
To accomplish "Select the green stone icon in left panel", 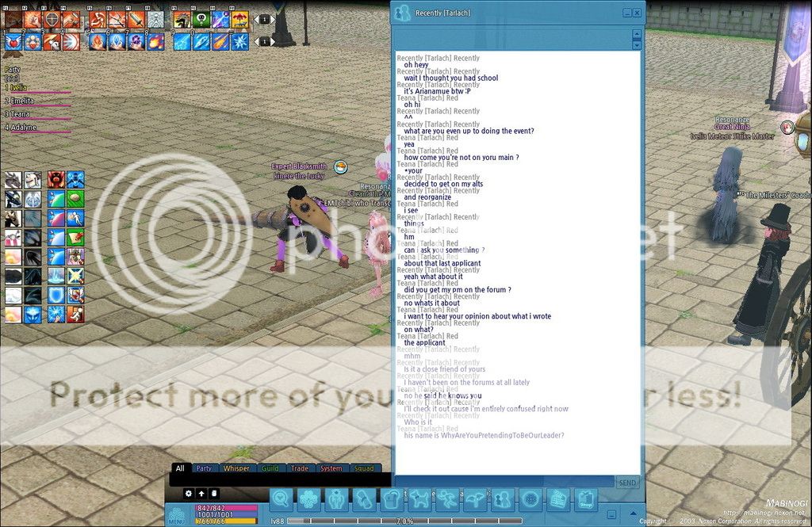I will [75, 199].
